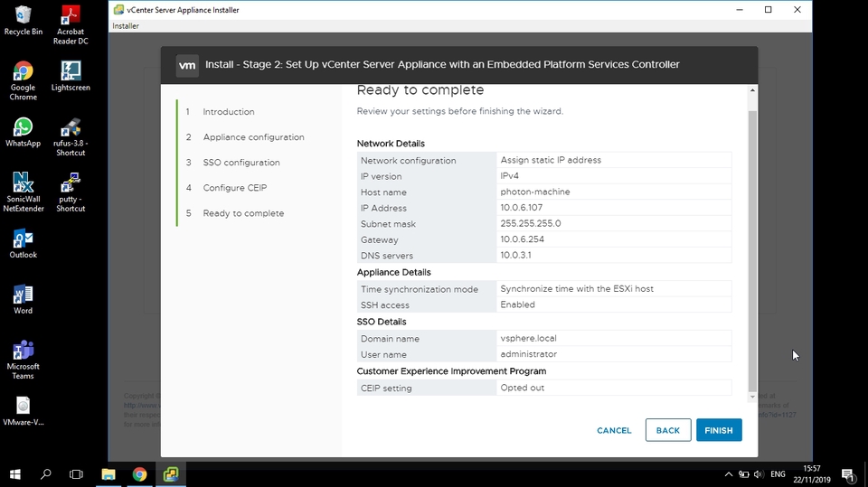This screenshot has height=487, width=868.
Task: Open SonicWall NetExtender desktop icon
Action: [x=24, y=192]
